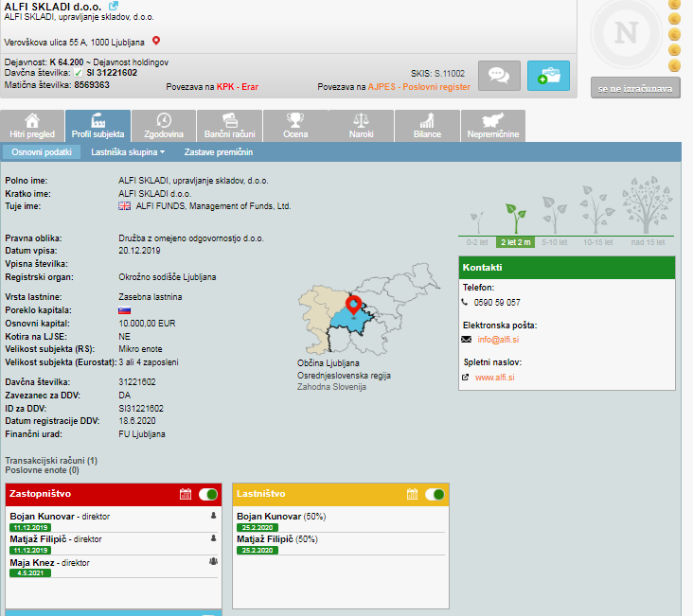Click the person icon beside Bojan Kunovar direktor
The height and width of the screenshot is (616, 693).
click(213, 517)
